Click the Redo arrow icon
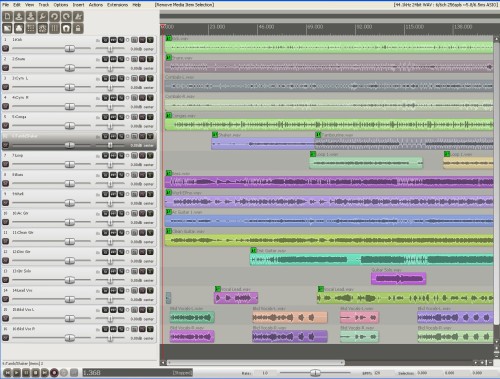This screenshot has height=379, width=500. [66, 16]
